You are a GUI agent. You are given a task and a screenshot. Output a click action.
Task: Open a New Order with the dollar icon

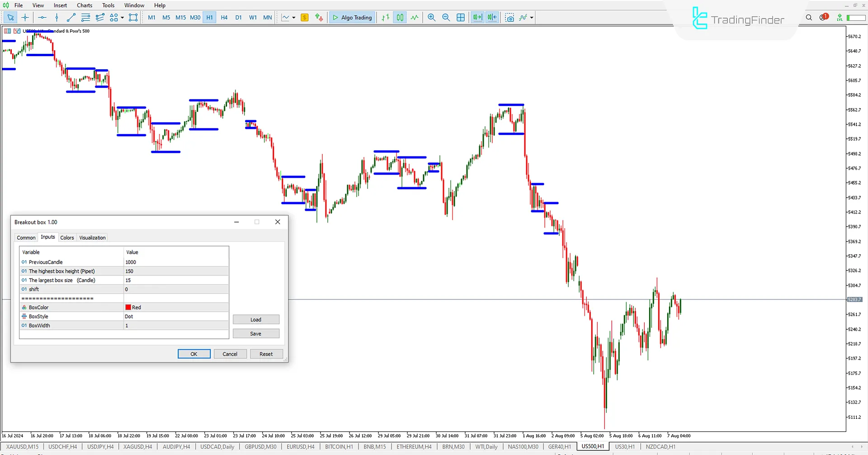305,18
